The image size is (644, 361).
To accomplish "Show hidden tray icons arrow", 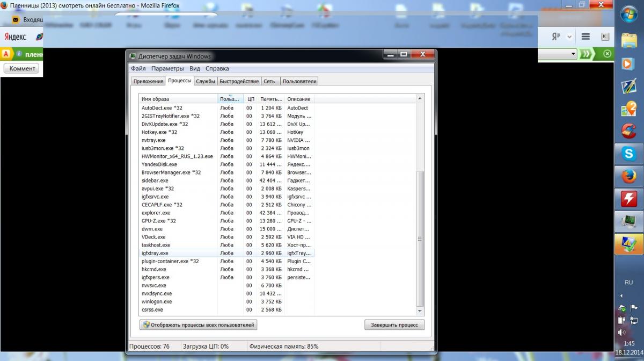I will click(621, 296).
